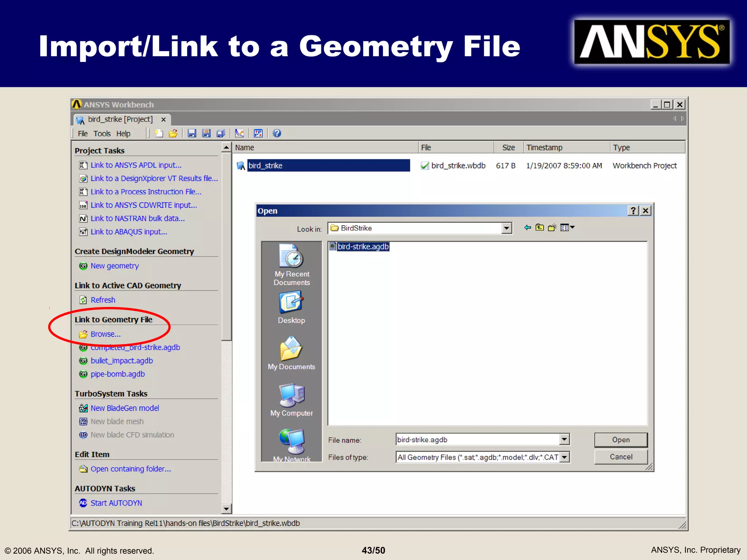Click the task panel scroll up arrow

click(227, 148)
